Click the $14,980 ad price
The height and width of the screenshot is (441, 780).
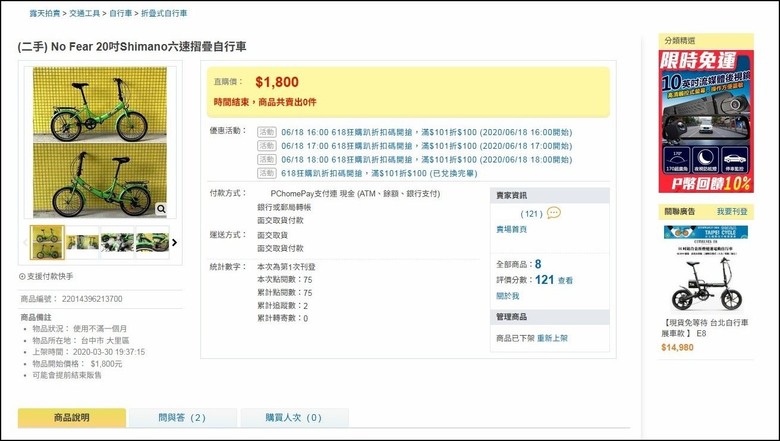pos(677,348)
